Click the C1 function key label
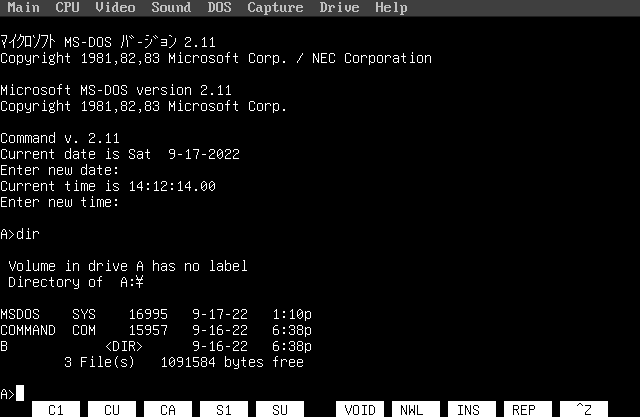 [56, 409]
